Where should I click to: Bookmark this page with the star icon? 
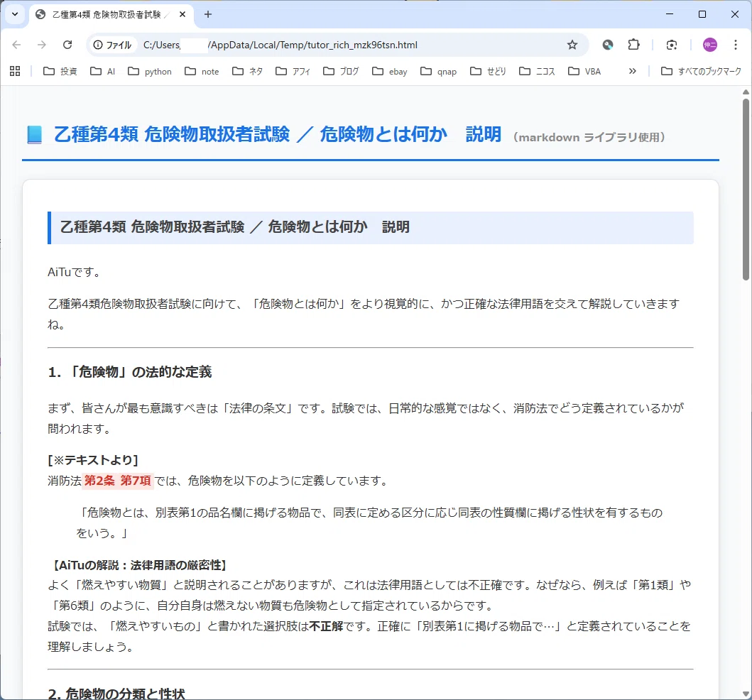[x=572, y=45]
